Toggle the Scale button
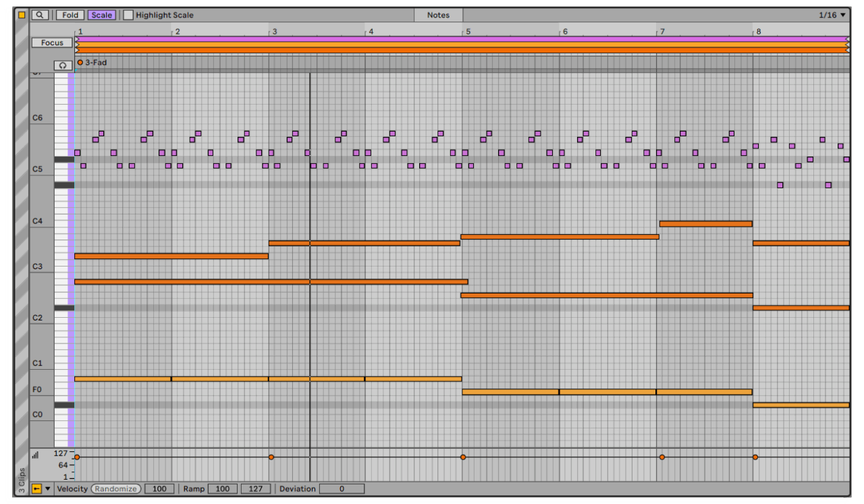Viewport: 864px width, 504px height. tap(102, 15)
